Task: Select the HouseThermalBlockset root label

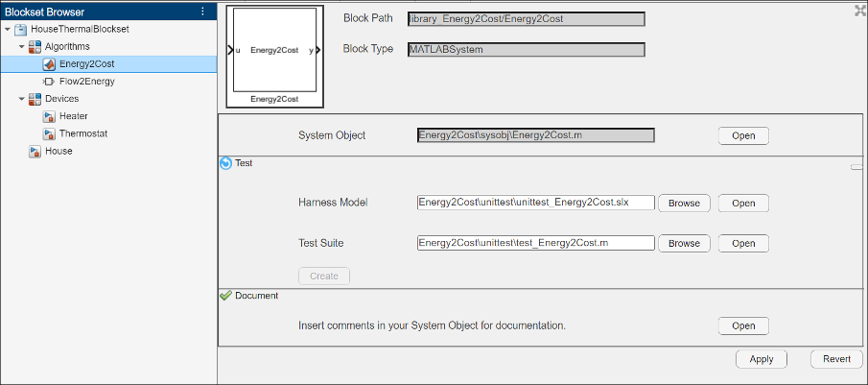Action: 80,30
